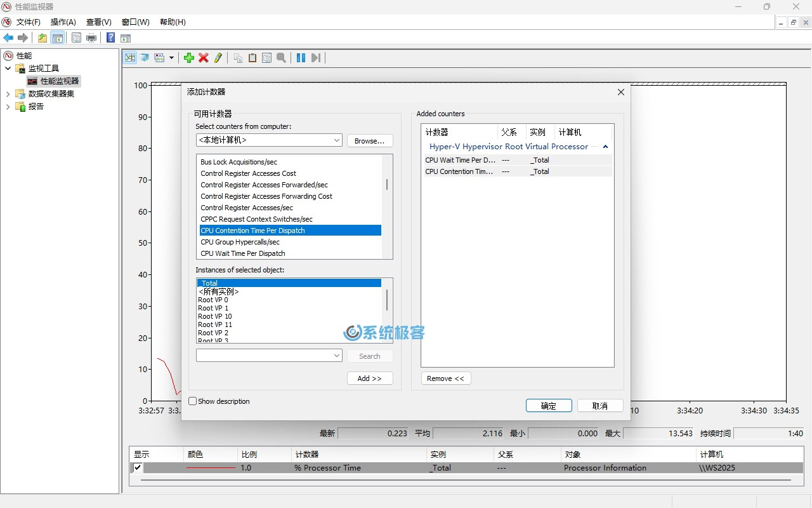This screenshot has height=508, width=812.
Task: Click the Forward arrow in the console toolbar
Action: pyautogui.click(x=23, y=38)
